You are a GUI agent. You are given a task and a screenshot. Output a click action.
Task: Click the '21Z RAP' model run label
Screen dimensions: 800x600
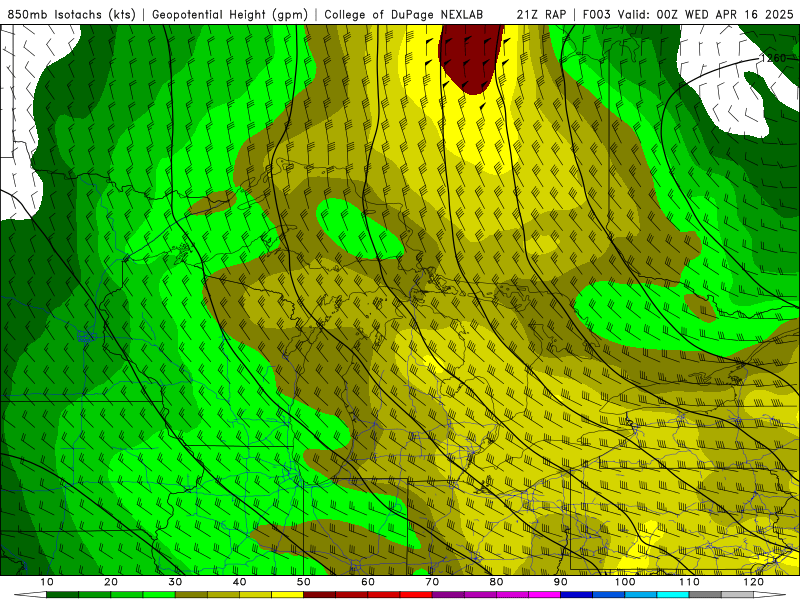point(541,15)
